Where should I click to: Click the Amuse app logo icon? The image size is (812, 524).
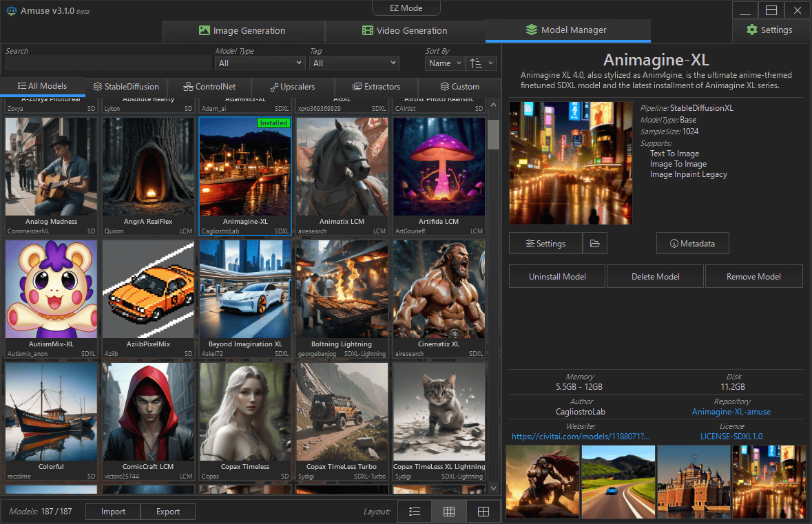[x=12, y=10]
